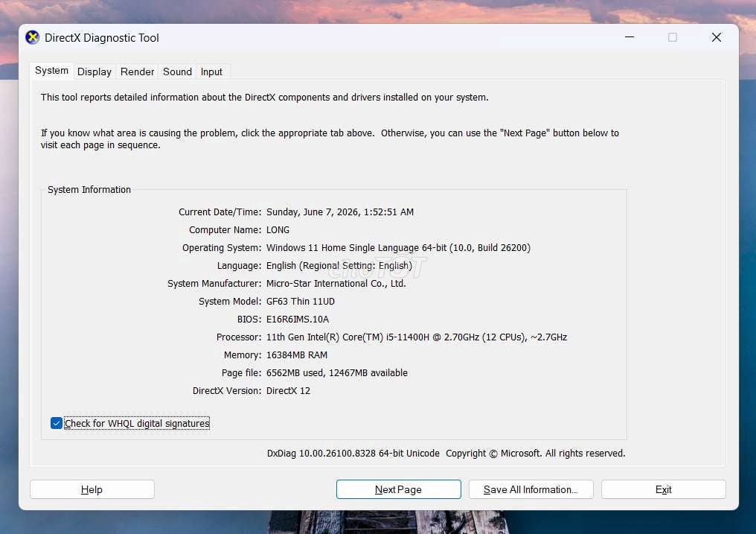
Task: Click the 'Operating System:' label
Action: coord(222,248)
